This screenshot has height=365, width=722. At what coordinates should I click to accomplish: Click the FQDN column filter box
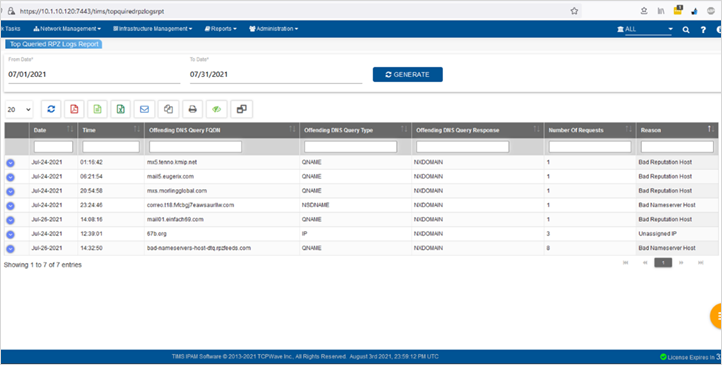click(195, 147)
